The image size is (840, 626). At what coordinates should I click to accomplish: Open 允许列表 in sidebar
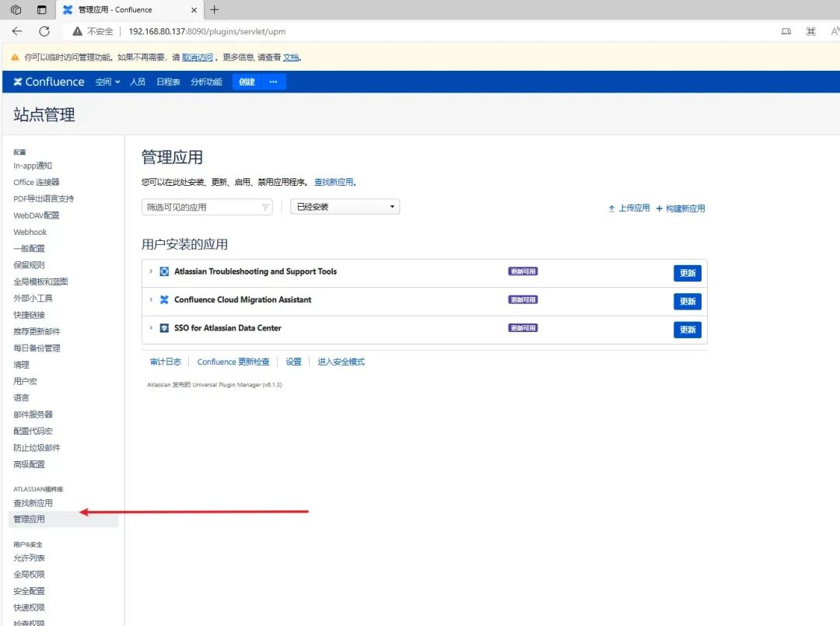29,558
